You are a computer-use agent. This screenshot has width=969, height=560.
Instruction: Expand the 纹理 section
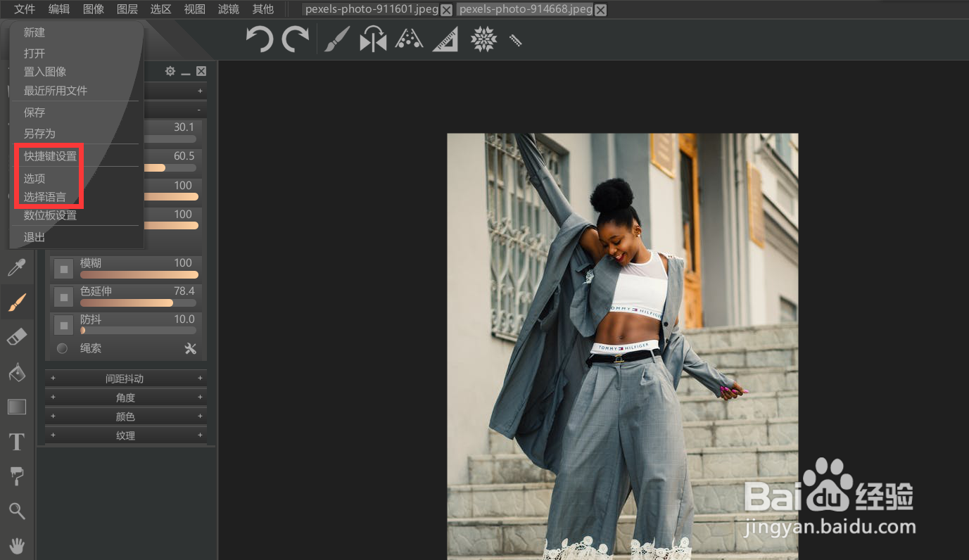[126, 435]
